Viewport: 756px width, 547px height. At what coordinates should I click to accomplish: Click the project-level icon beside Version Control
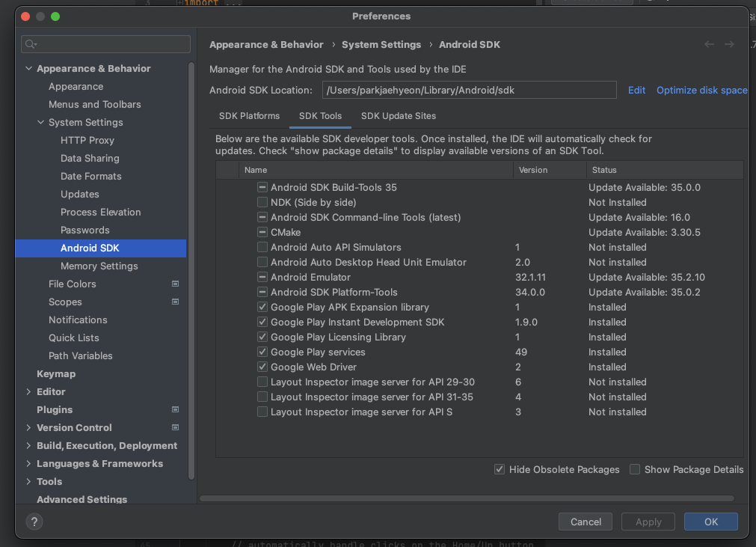(x=175, y=428)
